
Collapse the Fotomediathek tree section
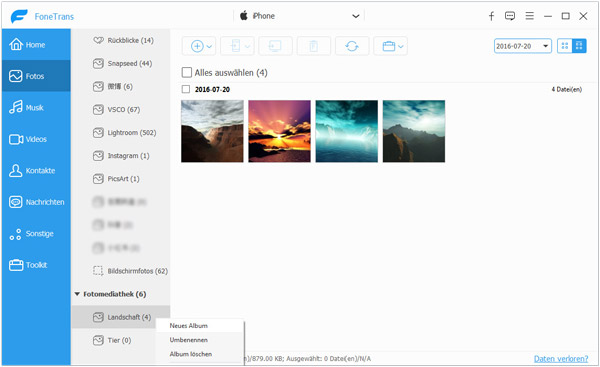(x=77, y=294)
